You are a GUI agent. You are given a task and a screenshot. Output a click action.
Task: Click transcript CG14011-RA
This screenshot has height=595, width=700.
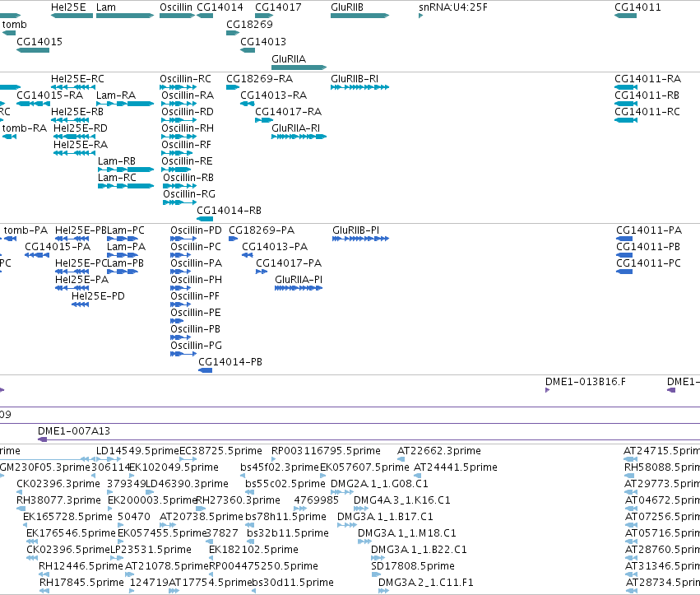648,79
